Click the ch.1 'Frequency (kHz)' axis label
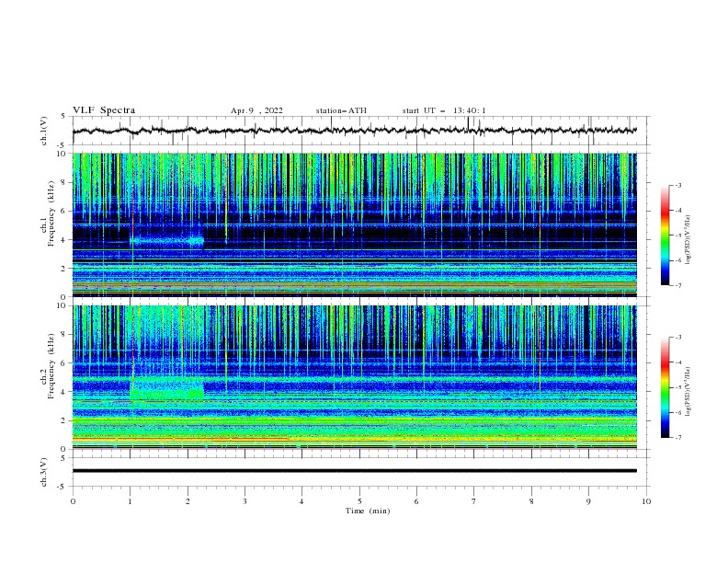 coord(51,213)
